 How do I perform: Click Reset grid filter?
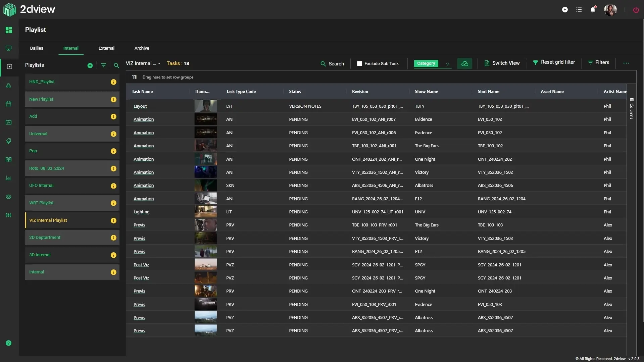554,62
